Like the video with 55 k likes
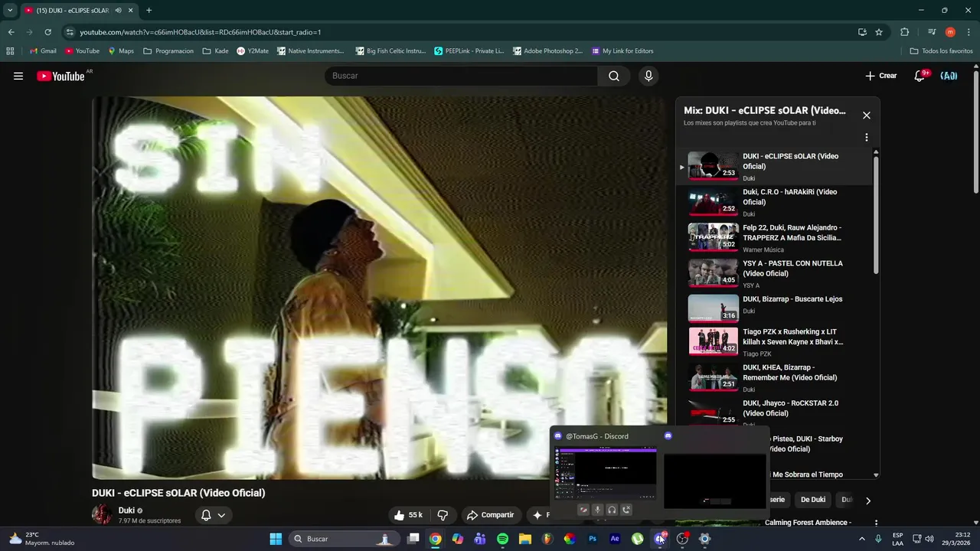Screen dimensions: 980x551 [408, 515]
